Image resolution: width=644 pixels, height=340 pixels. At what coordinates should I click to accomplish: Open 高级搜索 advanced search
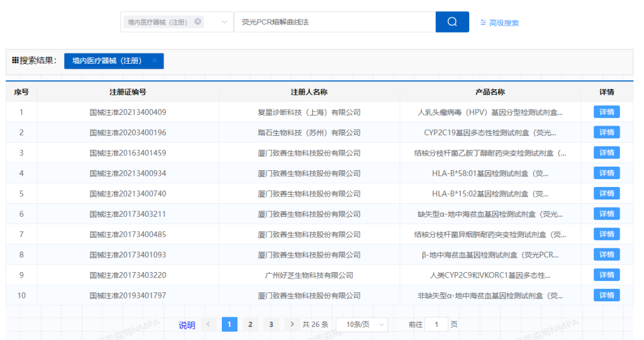coord(499,23)
